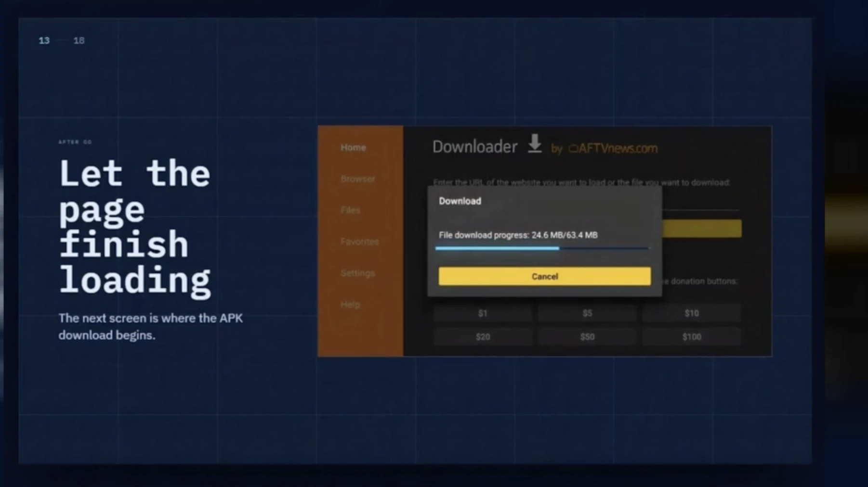
Task: Click 'The next screen is where the APK' text
Action: [151, 318]
